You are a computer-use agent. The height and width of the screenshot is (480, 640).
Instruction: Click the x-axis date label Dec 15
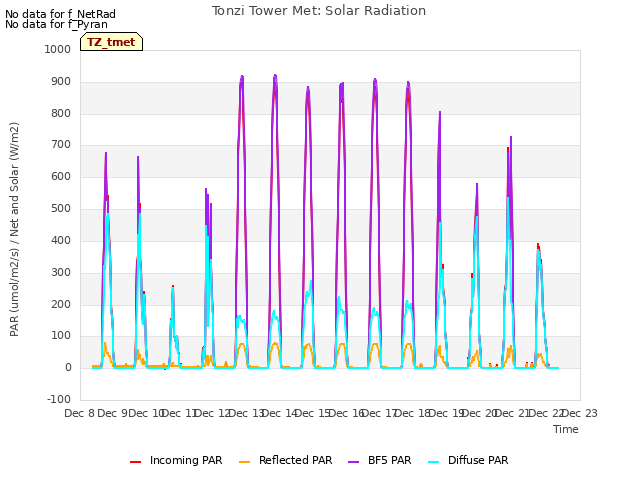click(313, 413)
